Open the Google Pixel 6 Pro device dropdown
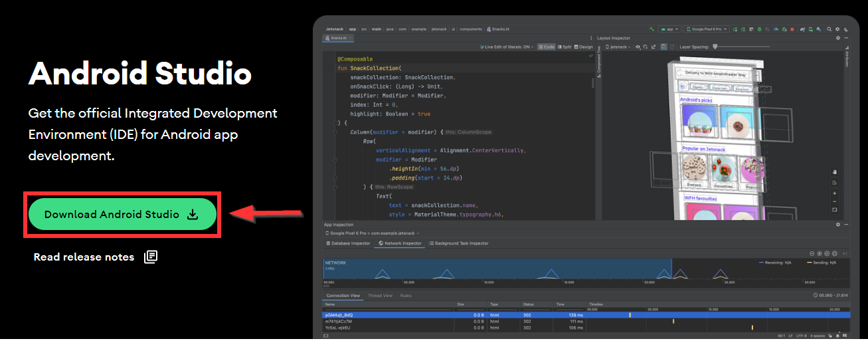Image resolution: width=868 pixels, height=347 pixels. click(x=707, y=29)
